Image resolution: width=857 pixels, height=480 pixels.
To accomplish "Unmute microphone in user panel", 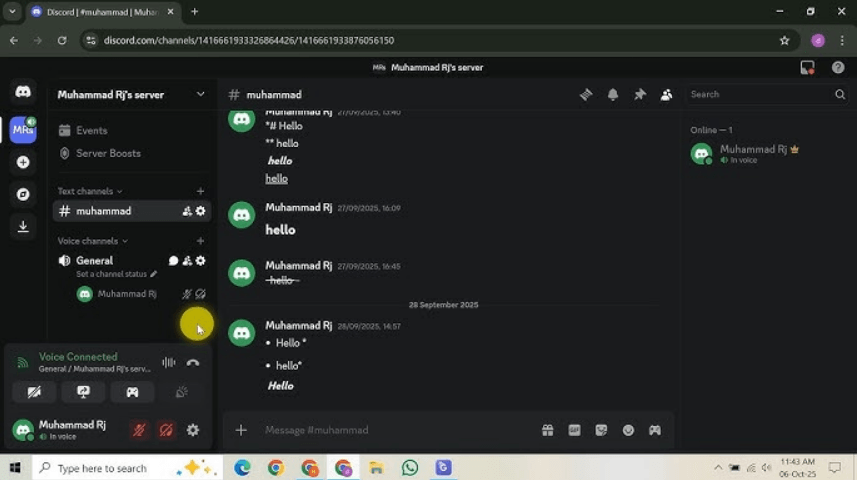I will [139, 430].
